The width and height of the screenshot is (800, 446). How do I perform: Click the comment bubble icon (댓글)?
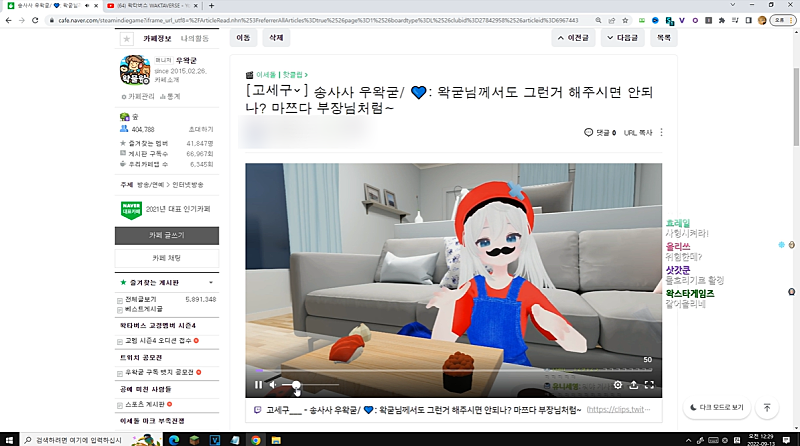point(589,132)
